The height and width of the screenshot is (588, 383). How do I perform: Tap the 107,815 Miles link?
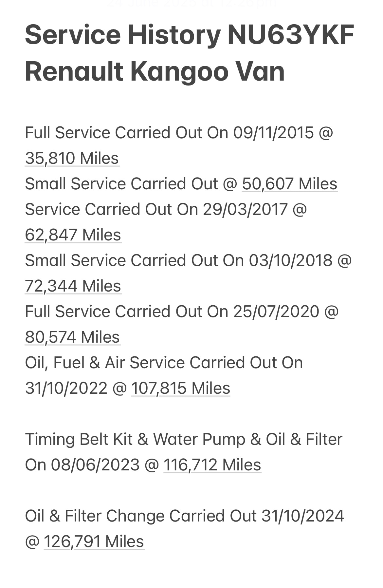(x=181, y=388)
